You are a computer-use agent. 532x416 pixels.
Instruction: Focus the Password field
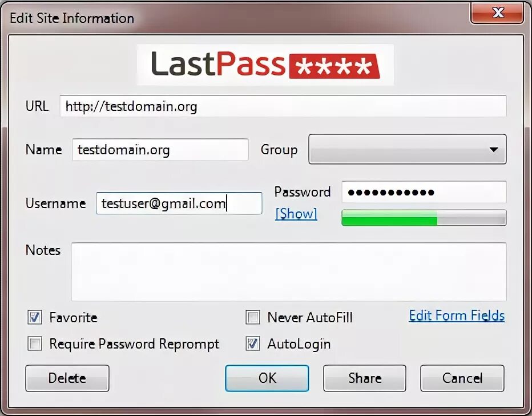(x=424, y=192)
